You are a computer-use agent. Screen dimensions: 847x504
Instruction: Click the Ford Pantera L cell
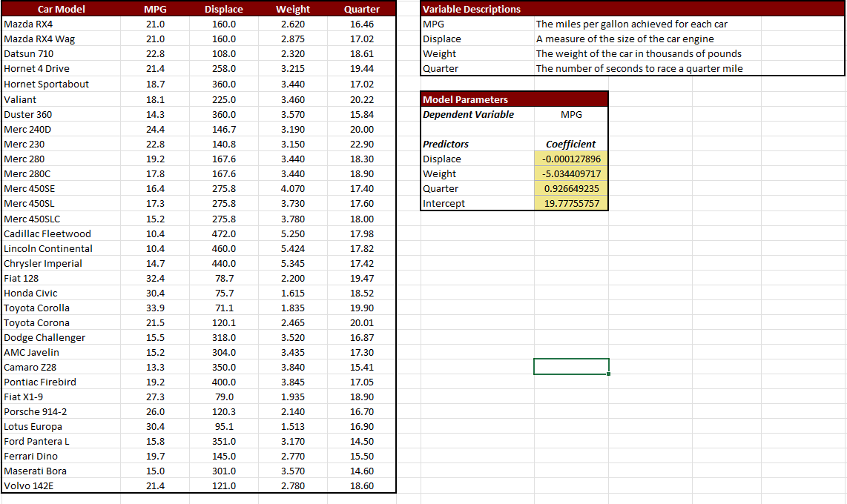61,442
